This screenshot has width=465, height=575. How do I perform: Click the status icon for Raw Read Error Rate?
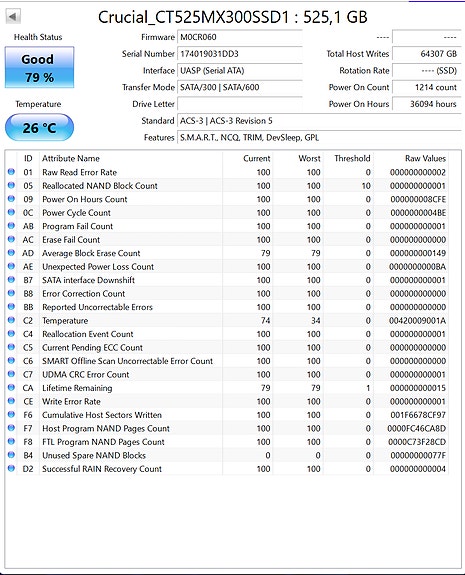pyautogui.click(x=11, y=172)
